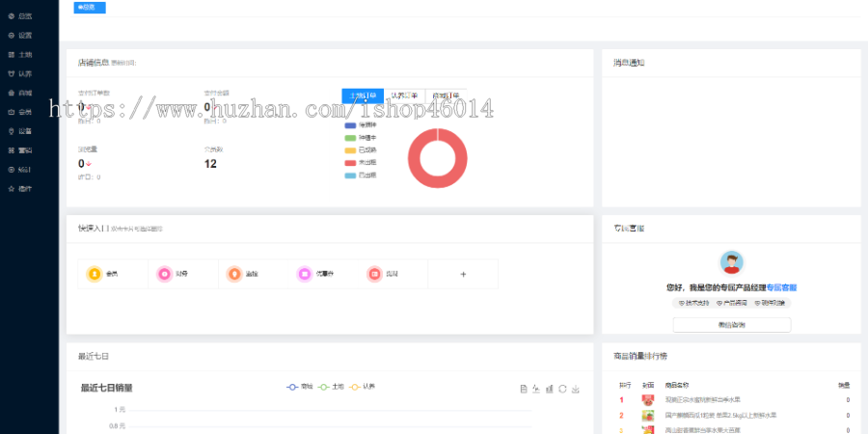Click rank 2 product name 国产麒麟西瓜
This screenshot has width=868, height=434.
click(x=720, y=416)
